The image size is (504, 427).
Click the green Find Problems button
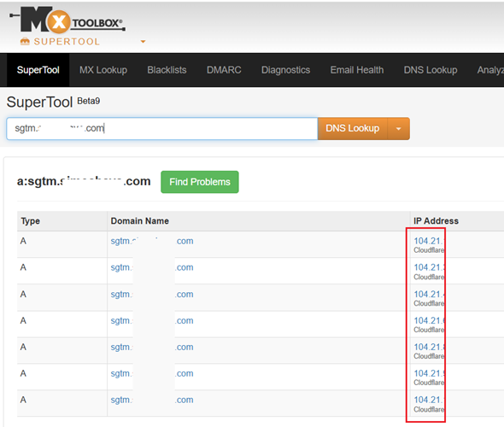click(200, 182)
